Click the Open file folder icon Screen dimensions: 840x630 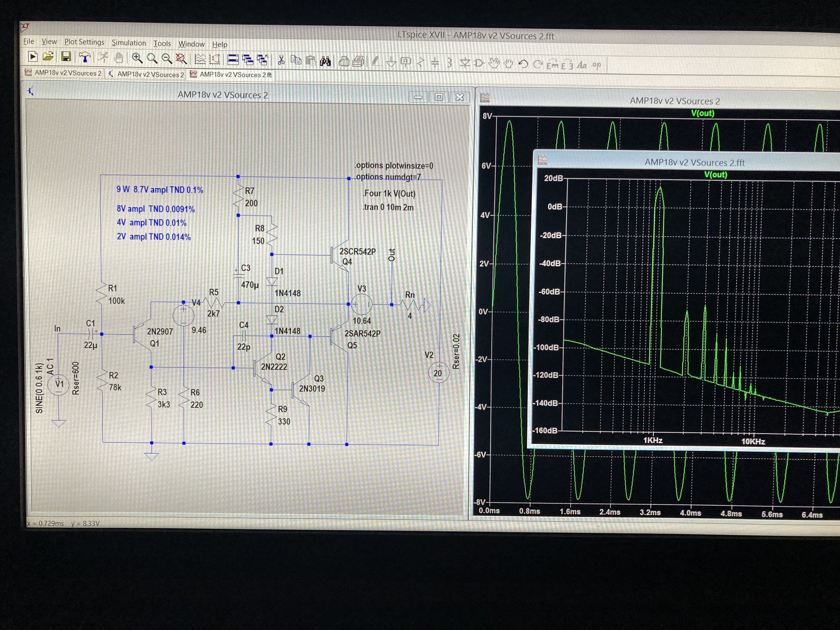(48, 57)
